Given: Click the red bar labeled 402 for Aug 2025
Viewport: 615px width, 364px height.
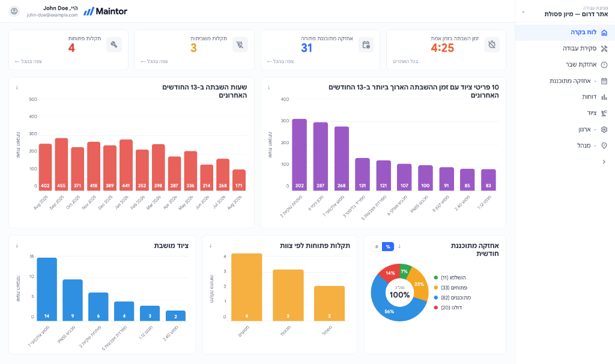Looking at the screenshot, I should click(45, 167).
